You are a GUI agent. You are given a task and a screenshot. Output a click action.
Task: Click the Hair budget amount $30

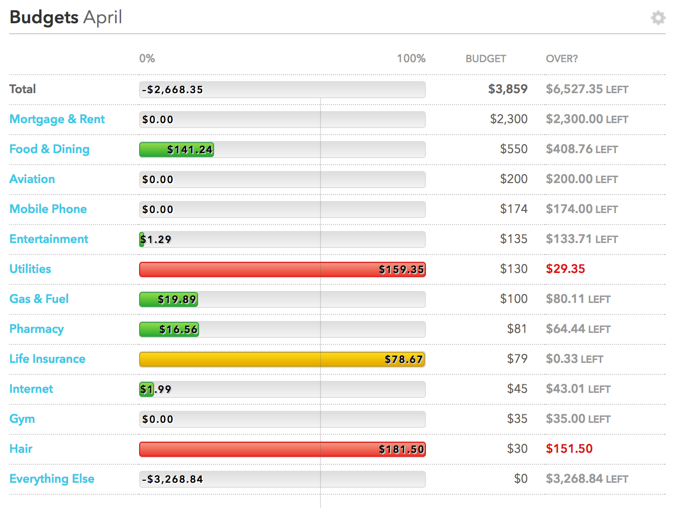pyautogui.click(x=517, y=449)
